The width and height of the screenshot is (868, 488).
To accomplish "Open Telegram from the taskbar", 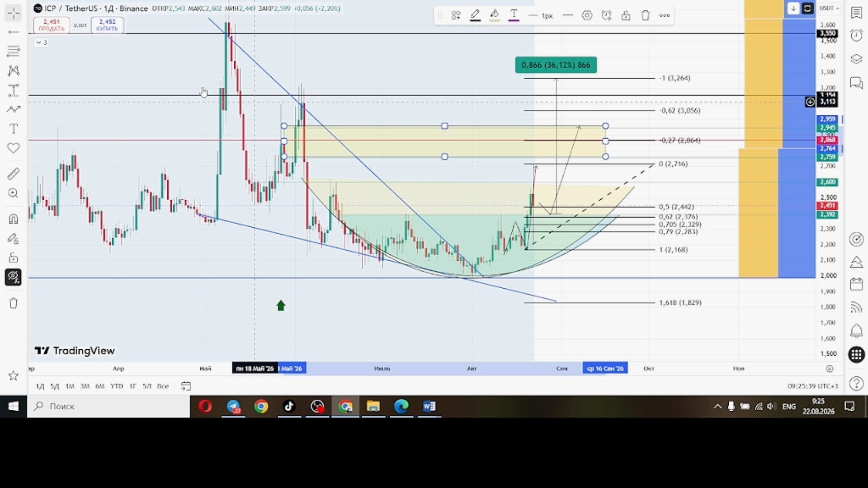I will tap(234, 407).
